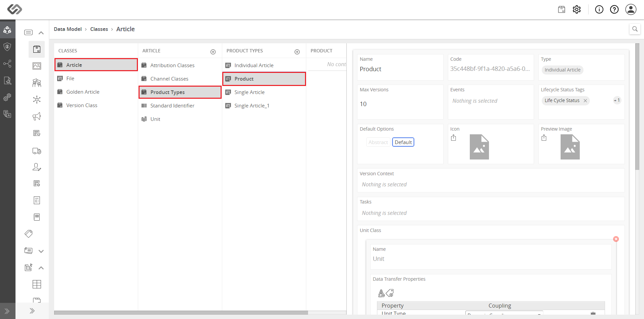Click the info circle icon in header
Screen dimensions: 644x319
pos(599,9)
